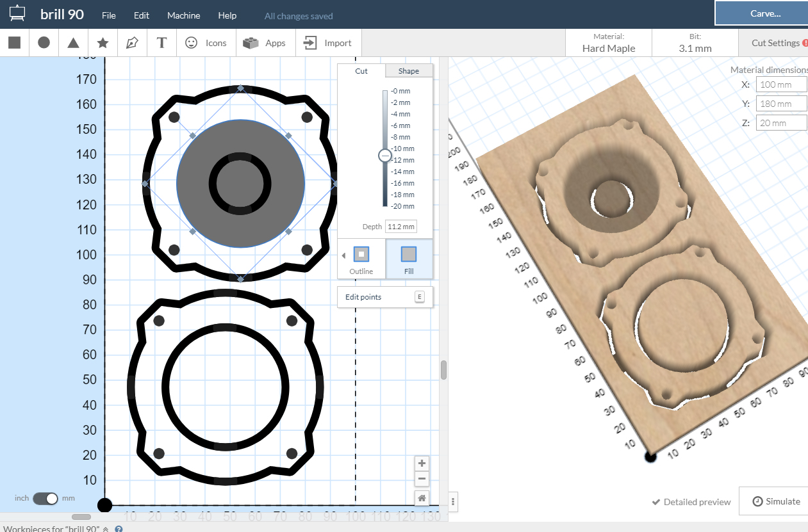The height and width of the screenshot is (532, 808).
Task: Select the Fill cut type
Action: click(x=409, y=259)
